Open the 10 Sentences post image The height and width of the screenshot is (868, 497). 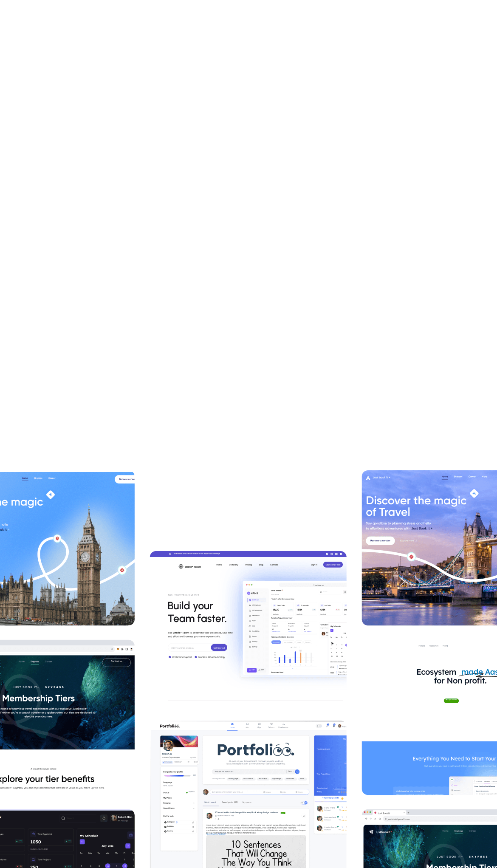tap(256, 852)
